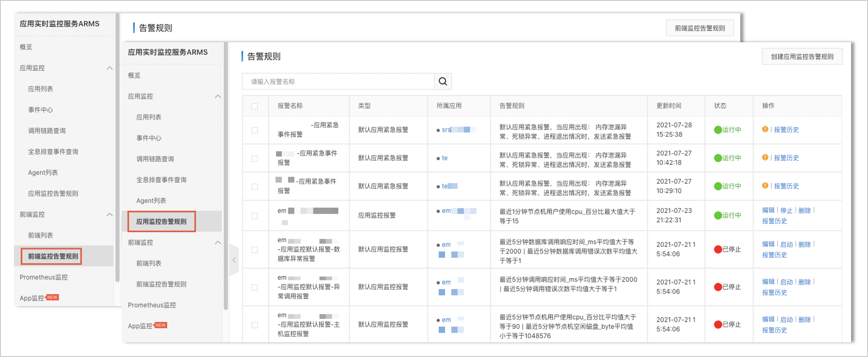This screenshot has width=868, height=357.
Task: Click 停止 in the 21:22:31 row
Action: coord(786,210)
